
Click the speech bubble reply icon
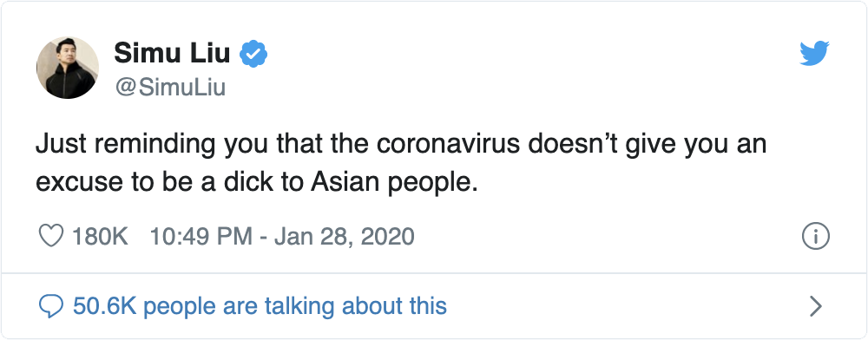[x=51, y=305]
